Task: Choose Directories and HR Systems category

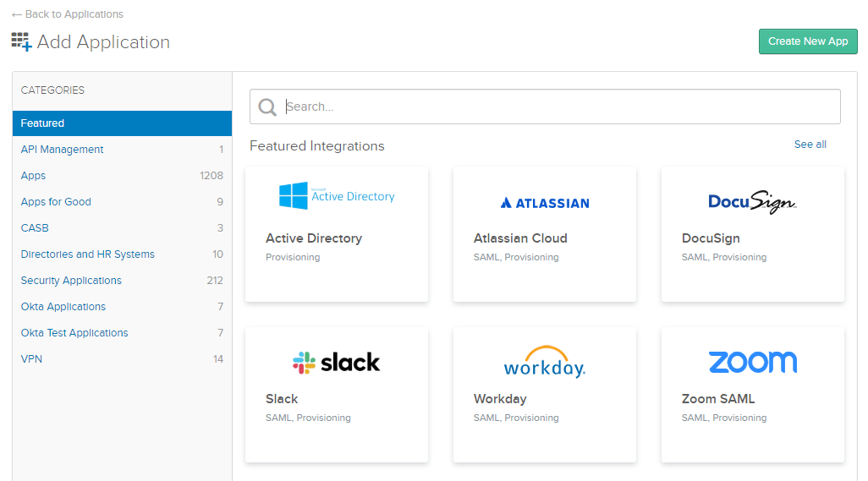Action: [87, 254]
